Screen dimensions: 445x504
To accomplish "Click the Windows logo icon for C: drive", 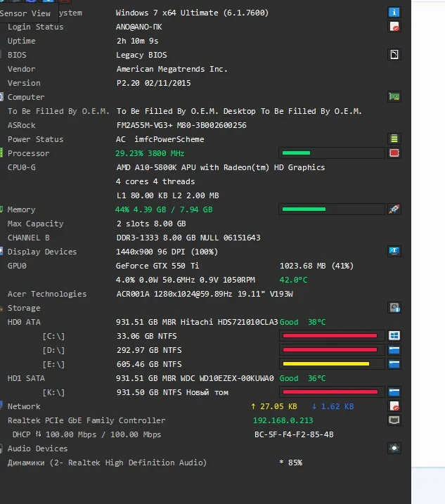I will pos(394,336).
